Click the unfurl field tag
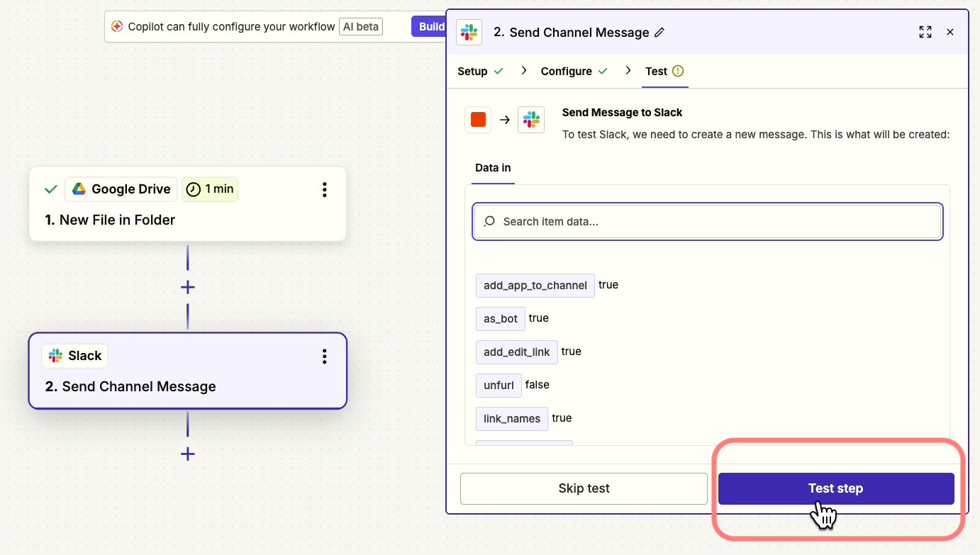980x555 pixels. coord(499,386)
